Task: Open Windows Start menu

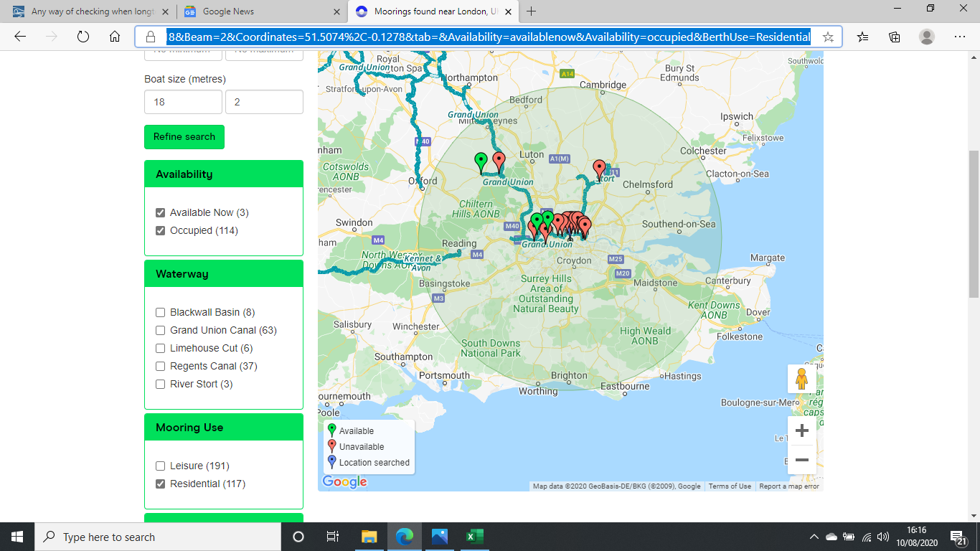Action: click(x=17, y=537)
